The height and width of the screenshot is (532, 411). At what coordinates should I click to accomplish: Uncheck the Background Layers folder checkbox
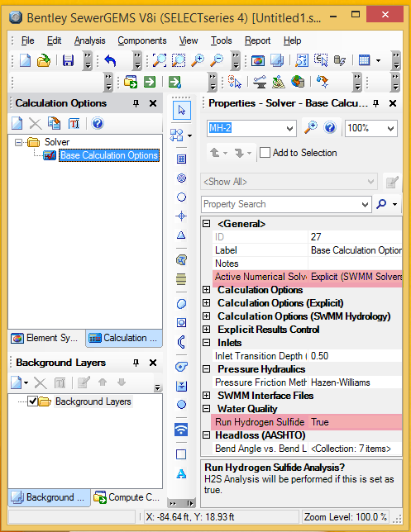point(32,401)
